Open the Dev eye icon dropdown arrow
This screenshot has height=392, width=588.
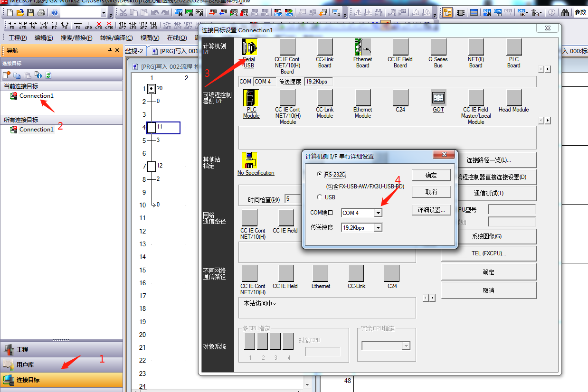[526, 13]
